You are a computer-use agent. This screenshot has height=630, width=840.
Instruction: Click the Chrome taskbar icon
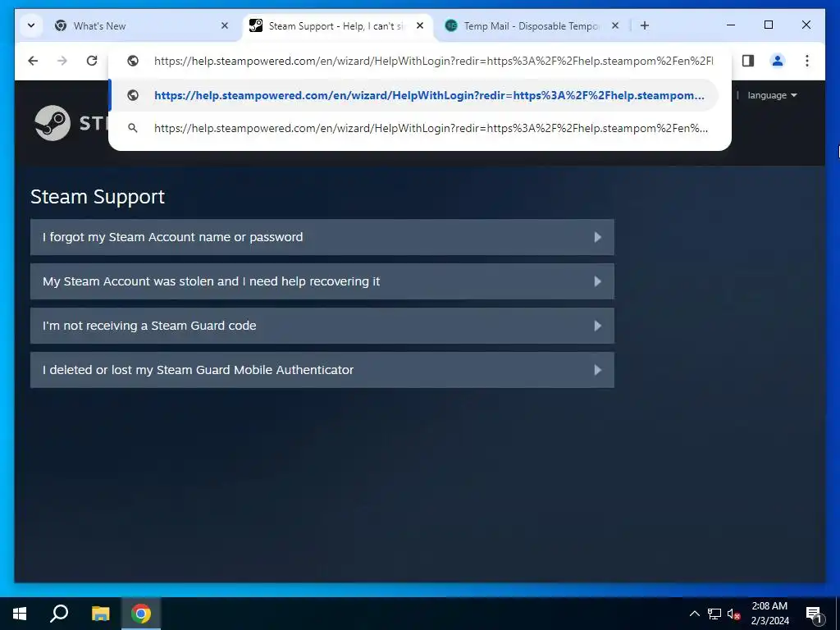141,614
